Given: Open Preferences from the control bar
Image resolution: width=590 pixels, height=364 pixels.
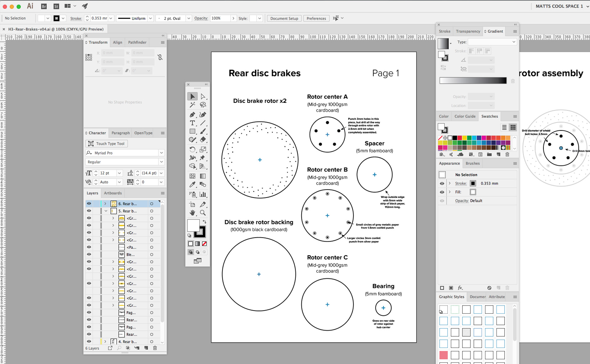Looking at the screenshot, I should click(x=316, y=18).
